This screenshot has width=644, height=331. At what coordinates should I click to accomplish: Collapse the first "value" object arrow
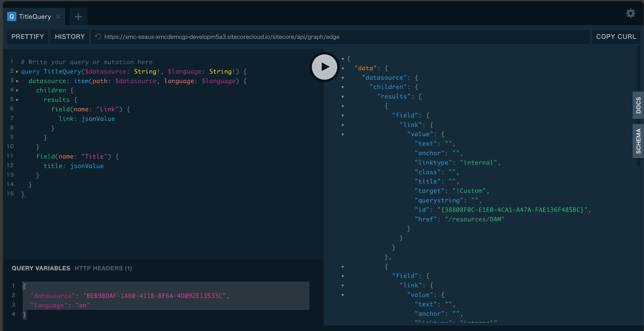343,134
